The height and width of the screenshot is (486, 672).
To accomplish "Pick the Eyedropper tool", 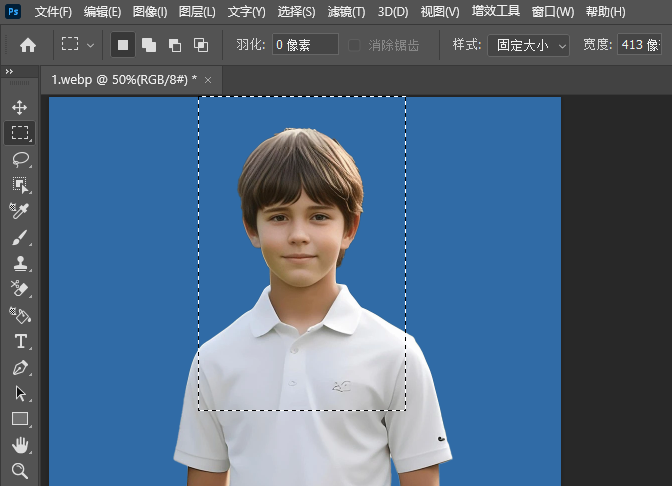I will [x=20, y=211].
